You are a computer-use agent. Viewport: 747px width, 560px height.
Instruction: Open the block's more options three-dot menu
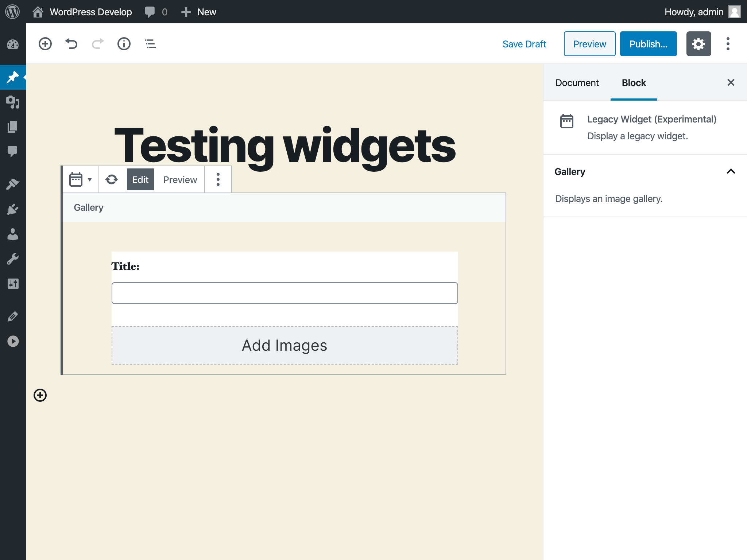click(218, 179)
